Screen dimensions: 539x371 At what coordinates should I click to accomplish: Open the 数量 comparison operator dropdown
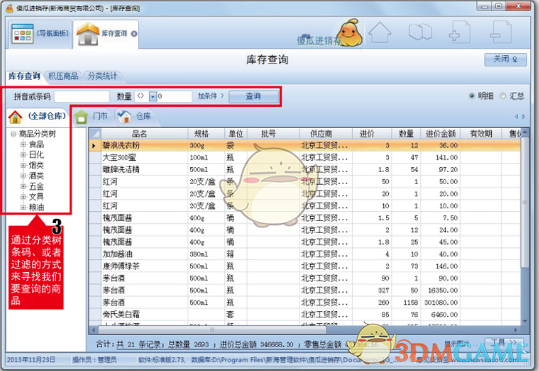point(152,97)
